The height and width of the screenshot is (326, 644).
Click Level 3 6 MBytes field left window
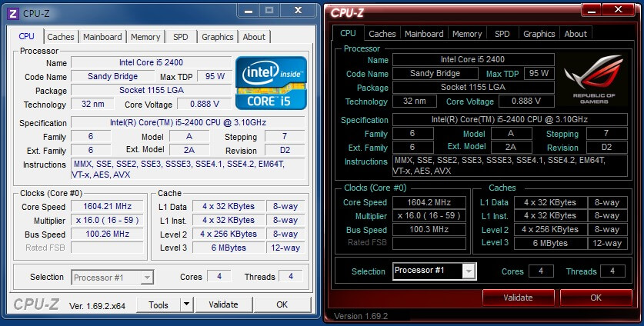pyautogui.click(x=229, y=248)
